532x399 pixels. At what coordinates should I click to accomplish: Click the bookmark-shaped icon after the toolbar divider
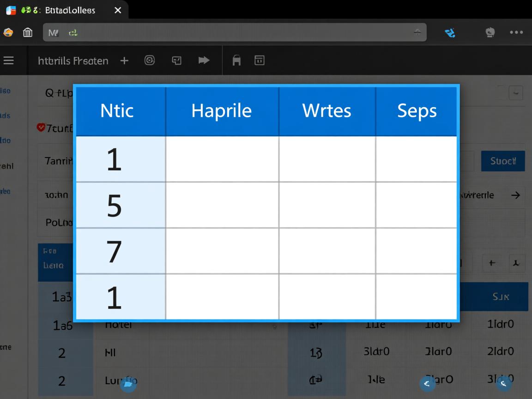point(236,60)
